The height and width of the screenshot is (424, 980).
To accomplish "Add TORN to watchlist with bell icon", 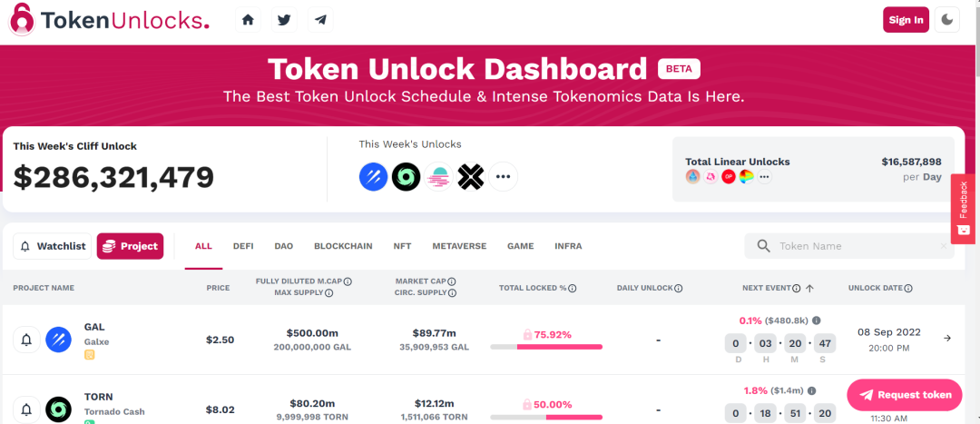I will [26, 409].
